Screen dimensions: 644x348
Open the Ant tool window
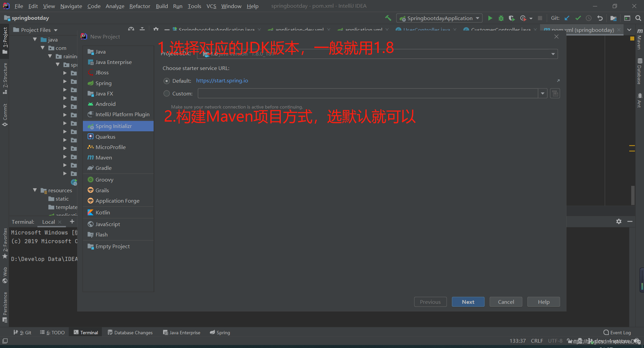(640, 100)
